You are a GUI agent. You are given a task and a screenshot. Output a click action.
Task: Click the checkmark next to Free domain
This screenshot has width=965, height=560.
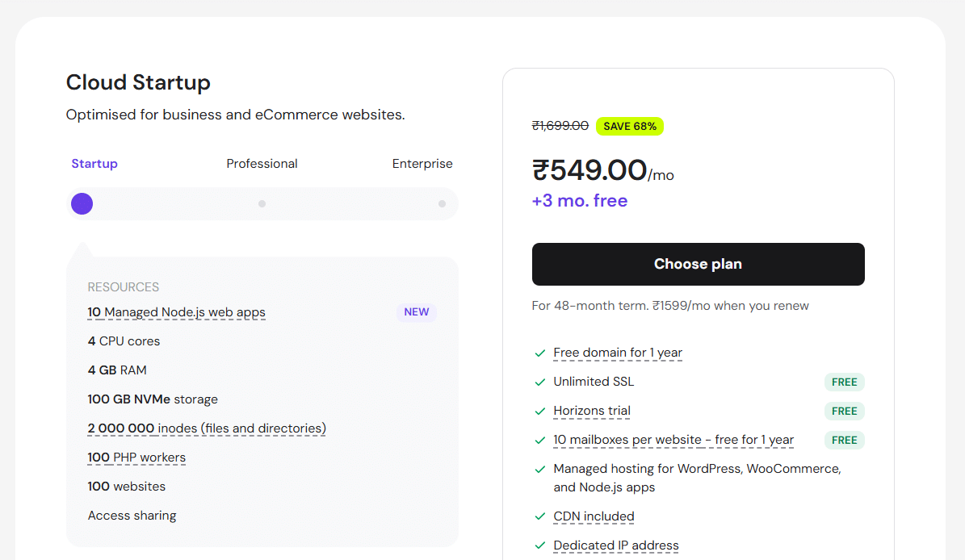(539, 353)
